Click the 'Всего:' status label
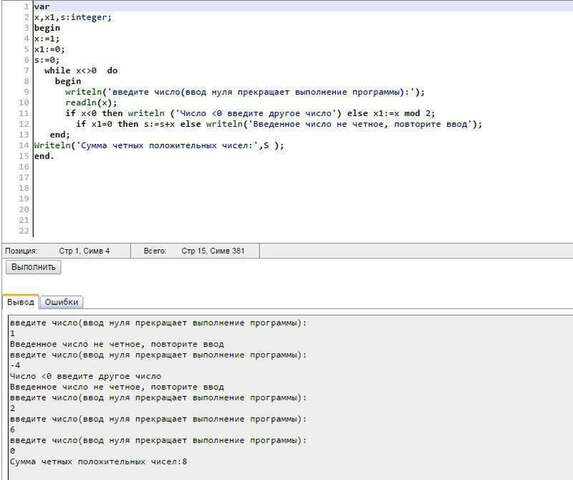 pyautogui.click(x=155, y=251)
